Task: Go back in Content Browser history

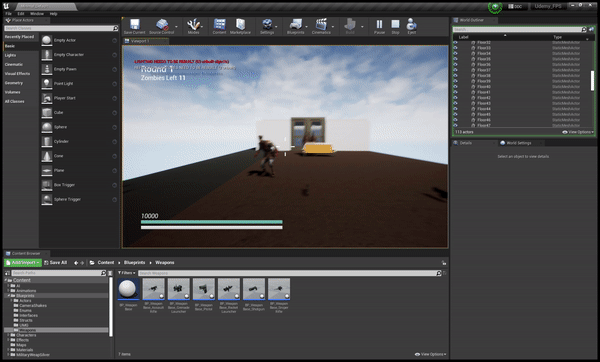Action: (x=76, y=263)
